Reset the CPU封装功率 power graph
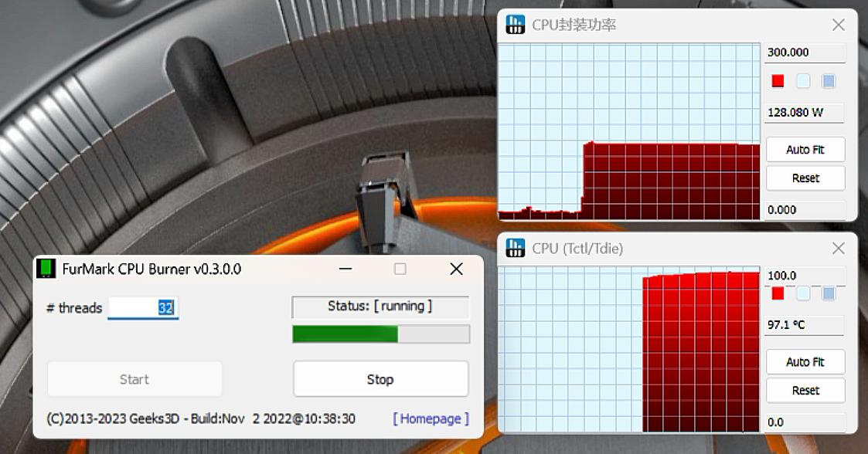This screenshot has height=454, width=868. point(805,178)
